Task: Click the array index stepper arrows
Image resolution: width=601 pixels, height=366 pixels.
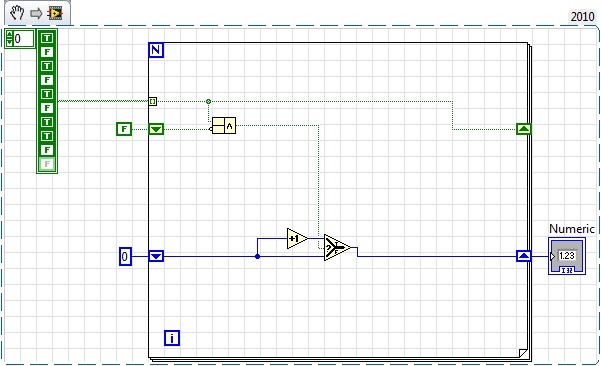Action: (9, 38)
